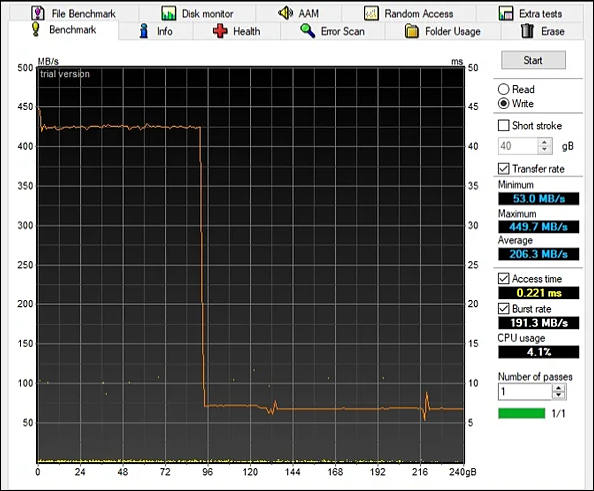This screenshot has width=594, height=491.
Task: Increase the Short stroke gB spinner
Action: [544, 142]
